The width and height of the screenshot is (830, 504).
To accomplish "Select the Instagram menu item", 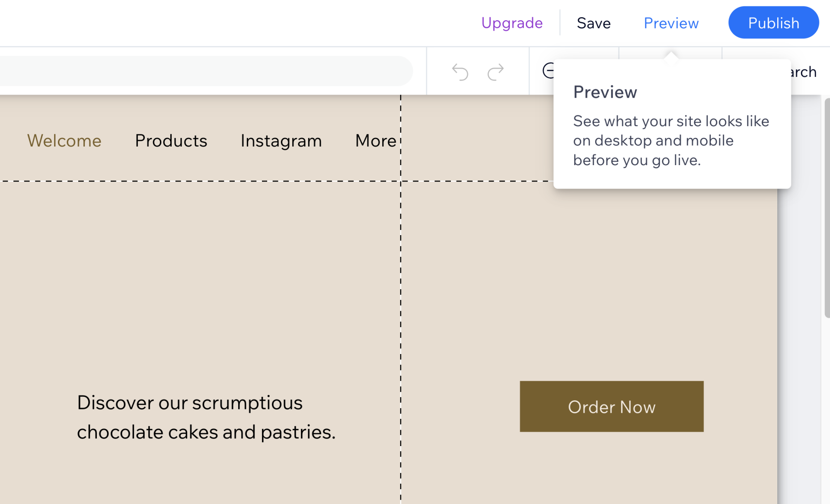I will pos(281,140).
